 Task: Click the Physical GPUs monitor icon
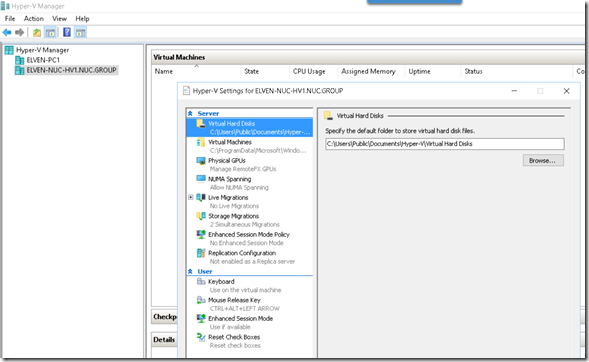(201, 161)
